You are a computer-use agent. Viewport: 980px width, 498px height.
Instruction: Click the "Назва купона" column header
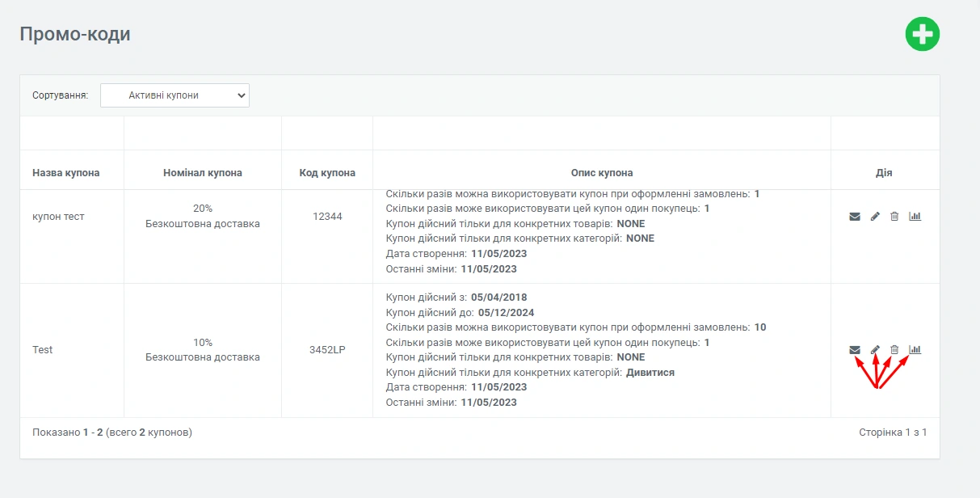pos(66,173)
